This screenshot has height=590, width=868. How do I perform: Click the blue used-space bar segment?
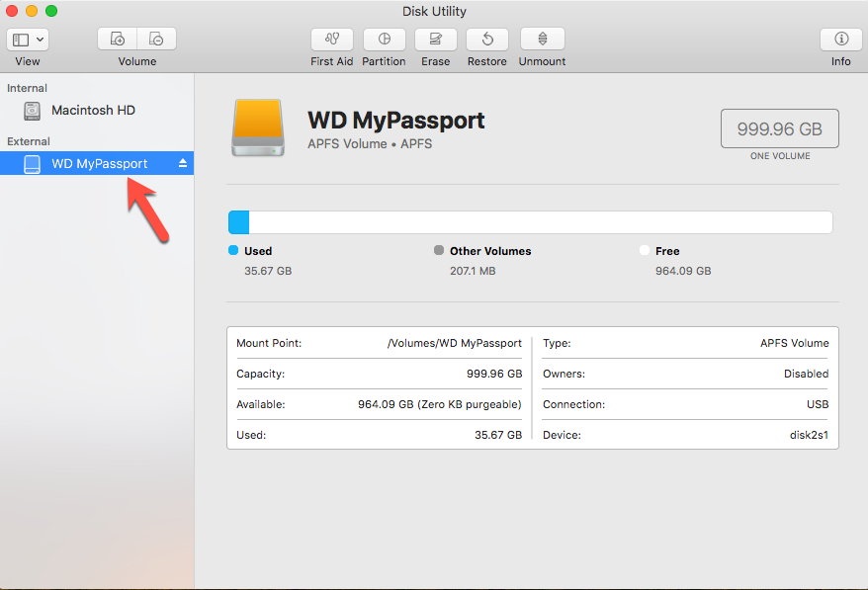coord(238,222)
